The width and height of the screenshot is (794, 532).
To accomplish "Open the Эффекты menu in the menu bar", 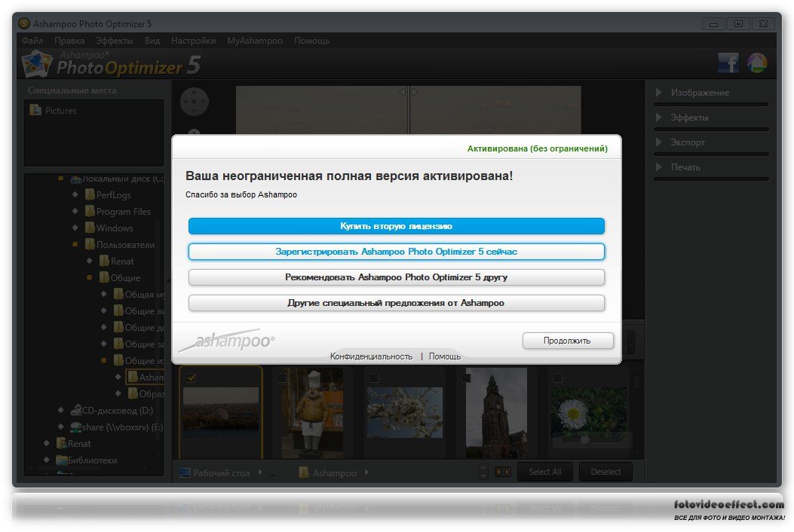I will 115,41.
